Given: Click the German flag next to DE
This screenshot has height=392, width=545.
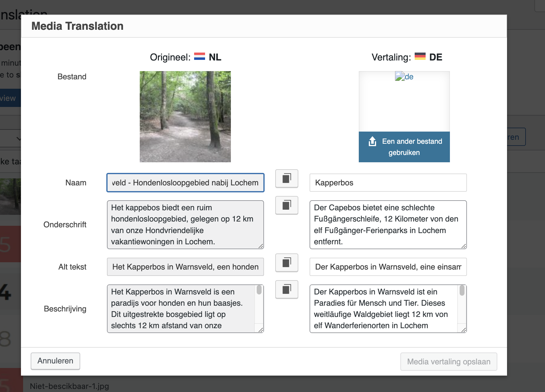Looking at the screenshot, I should pyautogui.click(x=420, y=57).
